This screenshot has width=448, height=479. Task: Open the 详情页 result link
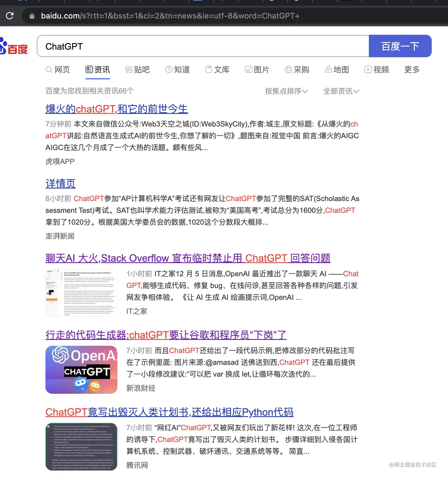click(x=60, y=184)
